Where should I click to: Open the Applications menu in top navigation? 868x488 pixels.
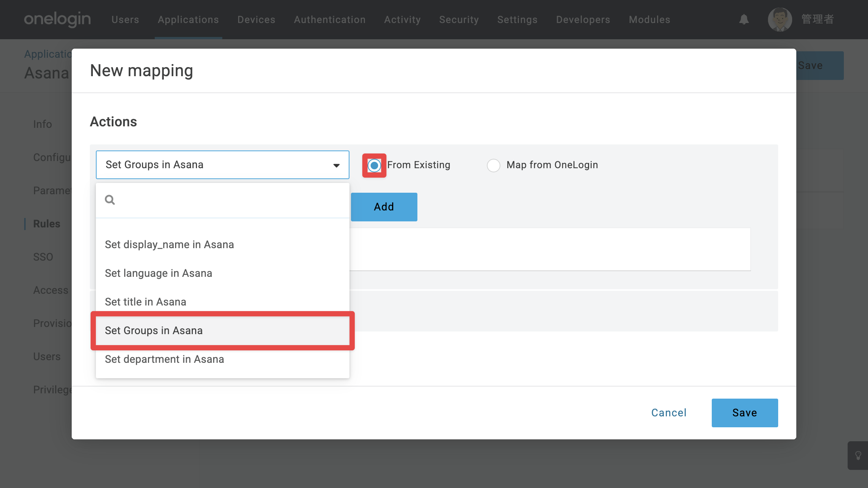coord(188,19)
